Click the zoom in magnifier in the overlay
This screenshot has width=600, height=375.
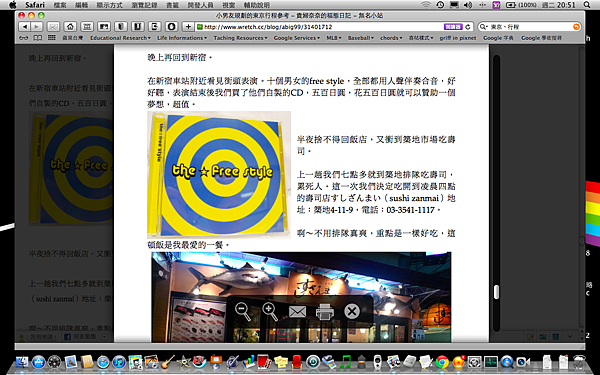tap(269, 311)
